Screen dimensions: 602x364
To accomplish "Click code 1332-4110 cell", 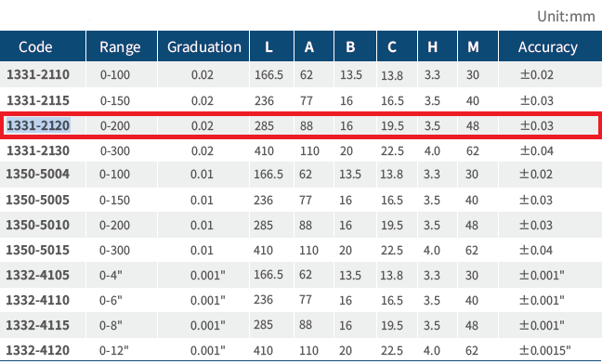I will tap(37, 300).
